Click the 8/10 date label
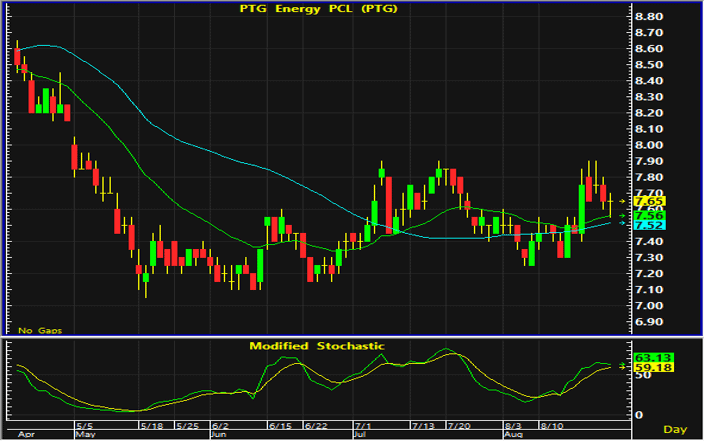Viewport: 705px width, 441px height. [x=552, y=426]
